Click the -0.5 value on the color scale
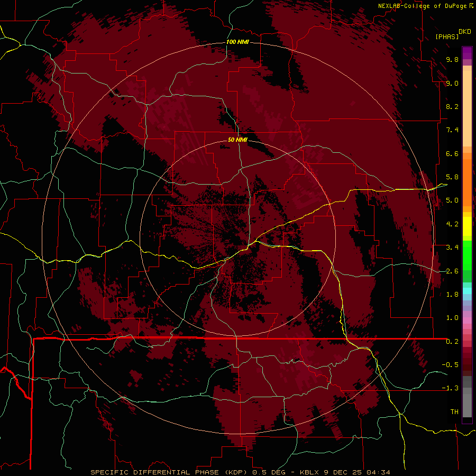Viewport: 476px width, 476px height. [450, 365]
